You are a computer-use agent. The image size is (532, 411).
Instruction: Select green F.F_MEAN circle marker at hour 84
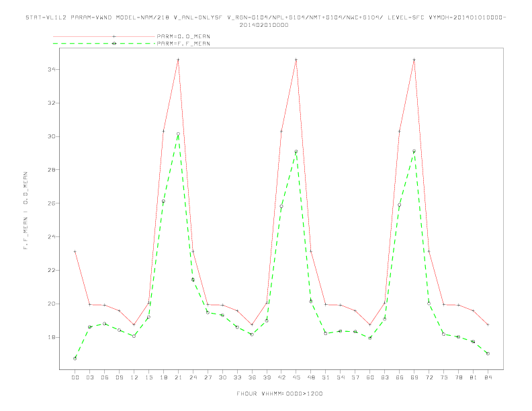[488, 353]
